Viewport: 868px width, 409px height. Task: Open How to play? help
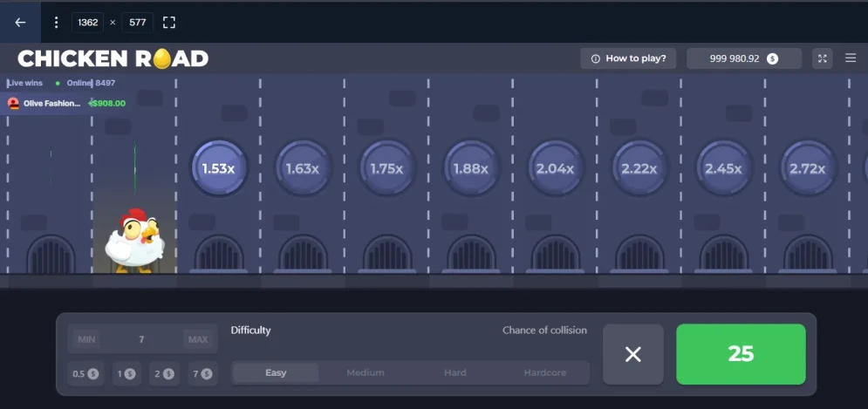[x=628, y=58]
